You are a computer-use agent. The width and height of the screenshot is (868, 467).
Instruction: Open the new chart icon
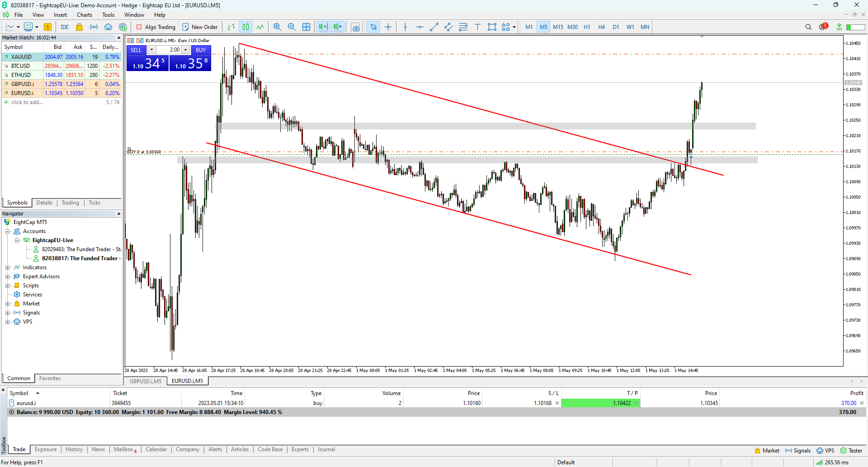[x=10, y=27]
